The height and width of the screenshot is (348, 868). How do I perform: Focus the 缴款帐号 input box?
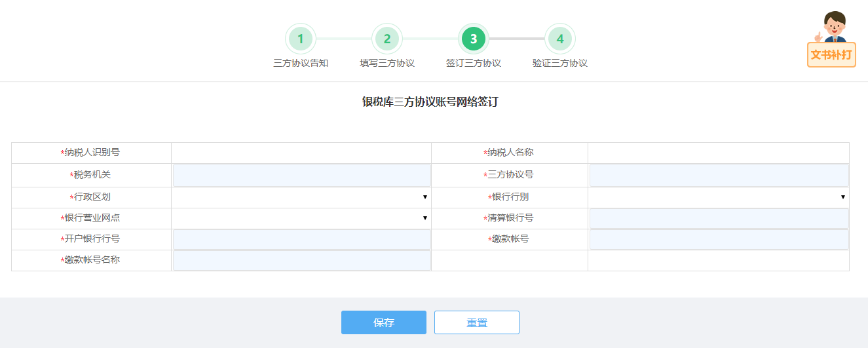[x=719, y=239]
